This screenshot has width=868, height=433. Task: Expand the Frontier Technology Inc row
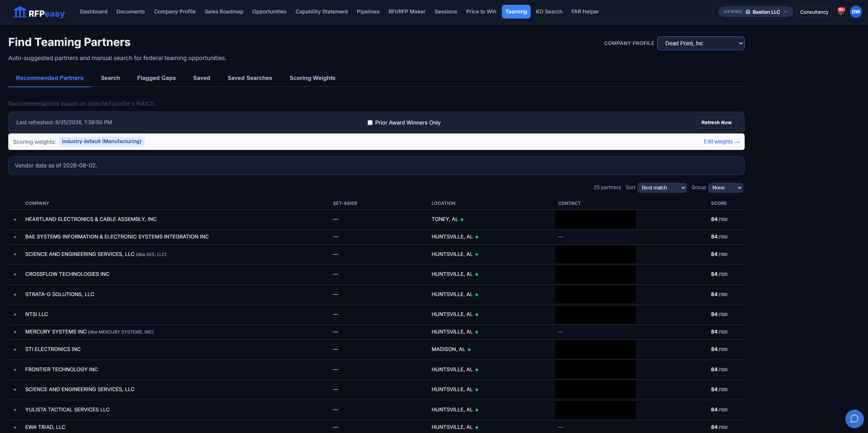click(x=15, y=370)
